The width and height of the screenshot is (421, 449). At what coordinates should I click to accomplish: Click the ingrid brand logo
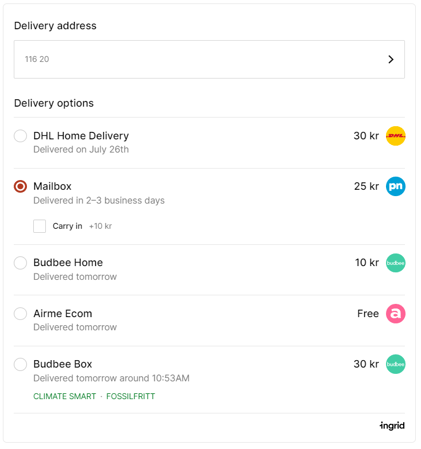pyautogui.click(x=392, y=426)
